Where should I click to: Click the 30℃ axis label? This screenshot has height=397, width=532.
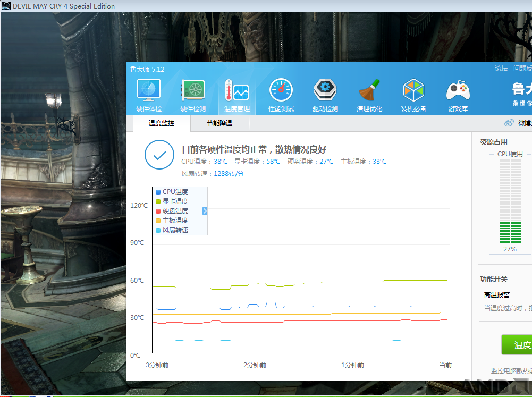click(x=137, y=318)
